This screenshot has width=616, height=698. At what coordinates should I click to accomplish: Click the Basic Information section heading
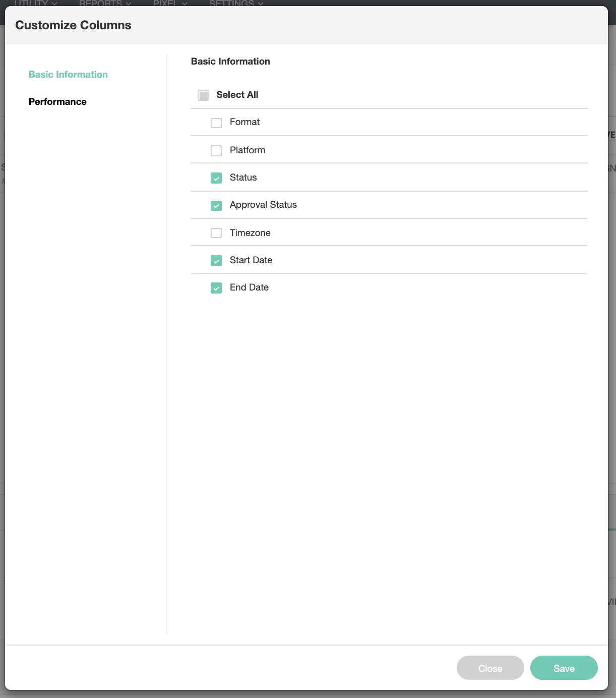pyautogui.click(x=230, y=62)
